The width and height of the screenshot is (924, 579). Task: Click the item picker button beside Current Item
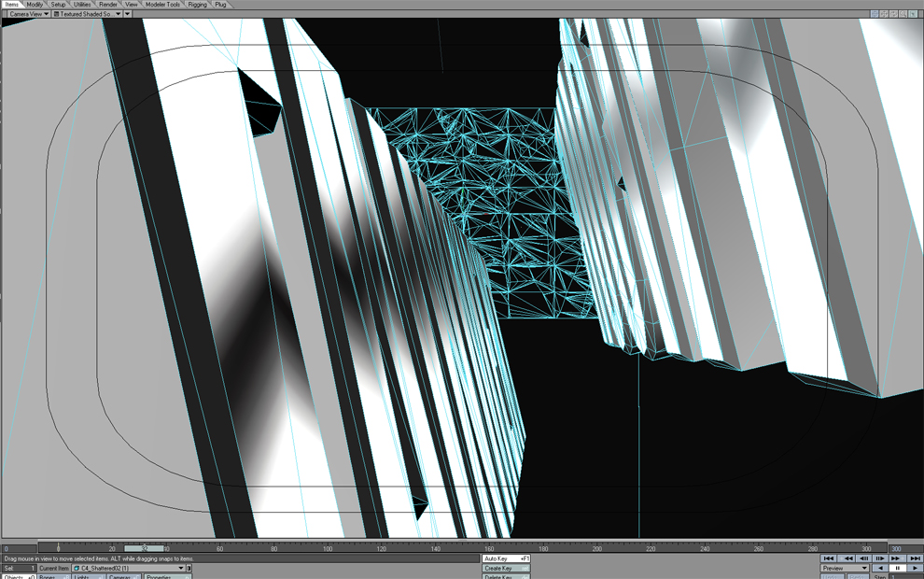[x=189, y=568]
